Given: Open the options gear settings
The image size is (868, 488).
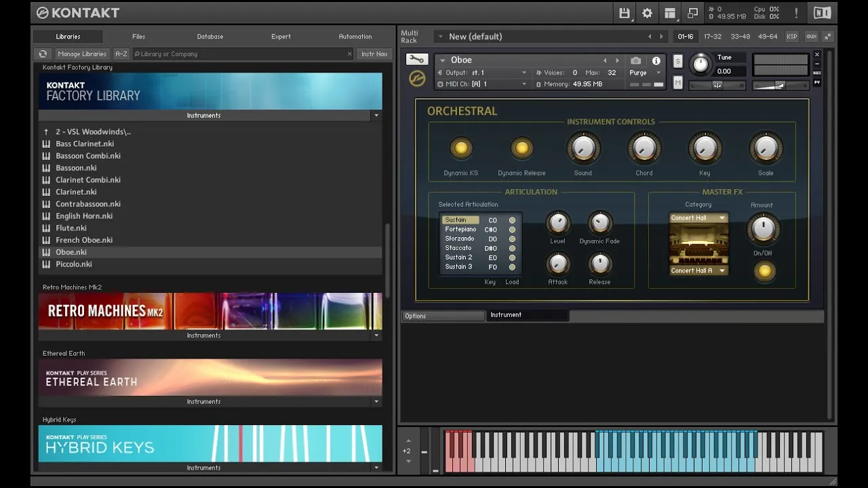Looking at the screenshot, I should 647,13.
